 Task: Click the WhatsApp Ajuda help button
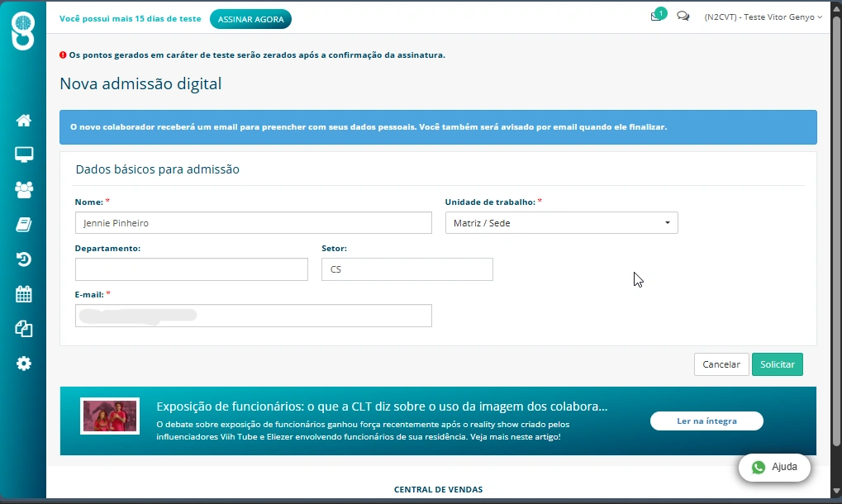point(774,467)
